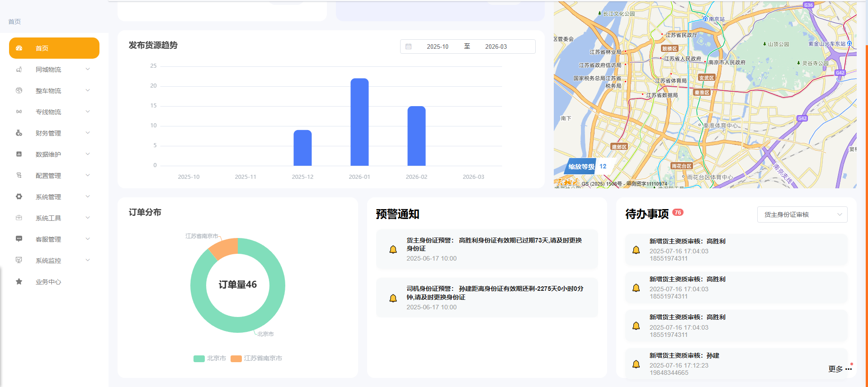Viewport: 868px width, 387px height.
Task: Open the 司机身份证预警 孙建 alert text
Action: pyautogui.click(x=495, y=293)
